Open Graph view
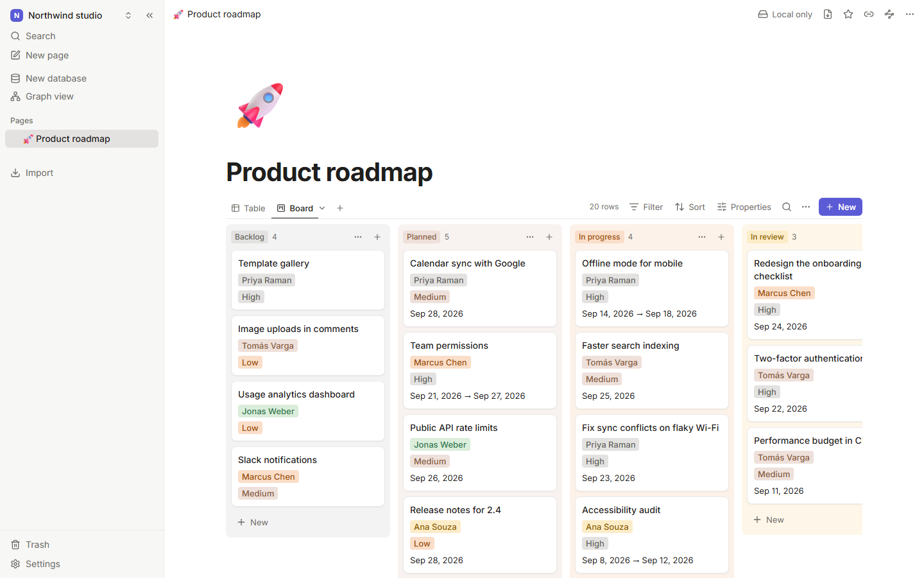 (81, 96)
